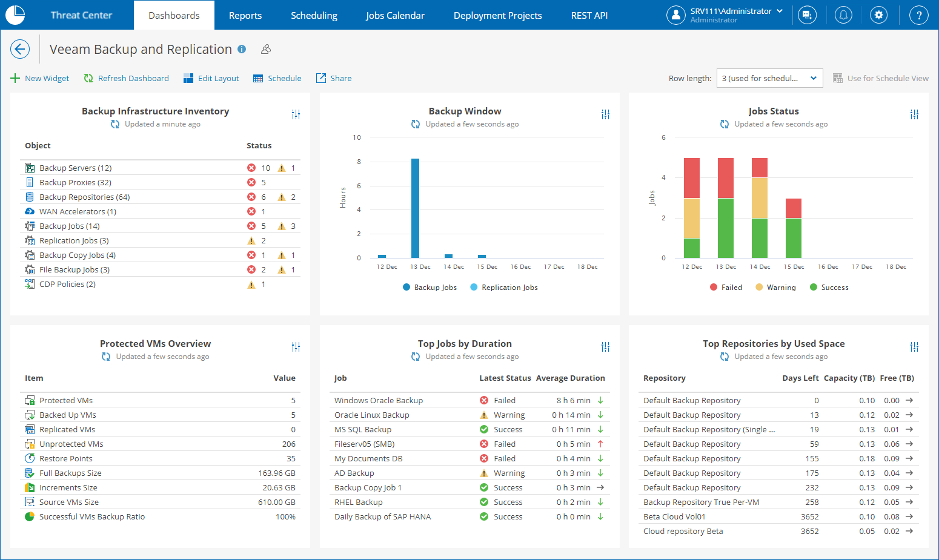Click the chat feedback icon in header
The width and height of the screenshot is (939, 560).
[x=807, y=15]
